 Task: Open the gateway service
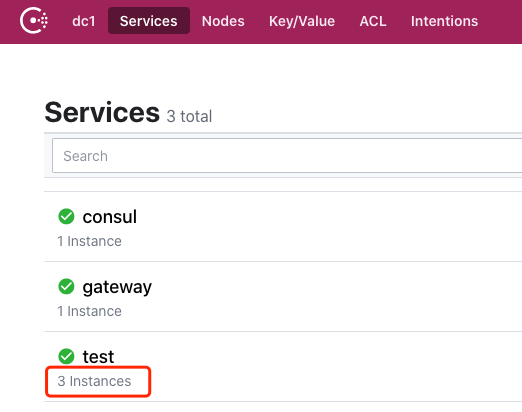[117, 287]
